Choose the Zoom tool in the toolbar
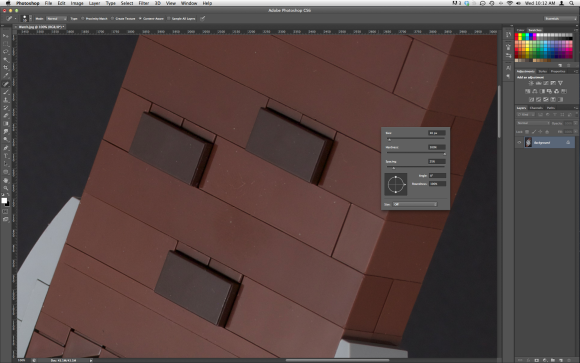The image size is (580, 363). point(6,188)
